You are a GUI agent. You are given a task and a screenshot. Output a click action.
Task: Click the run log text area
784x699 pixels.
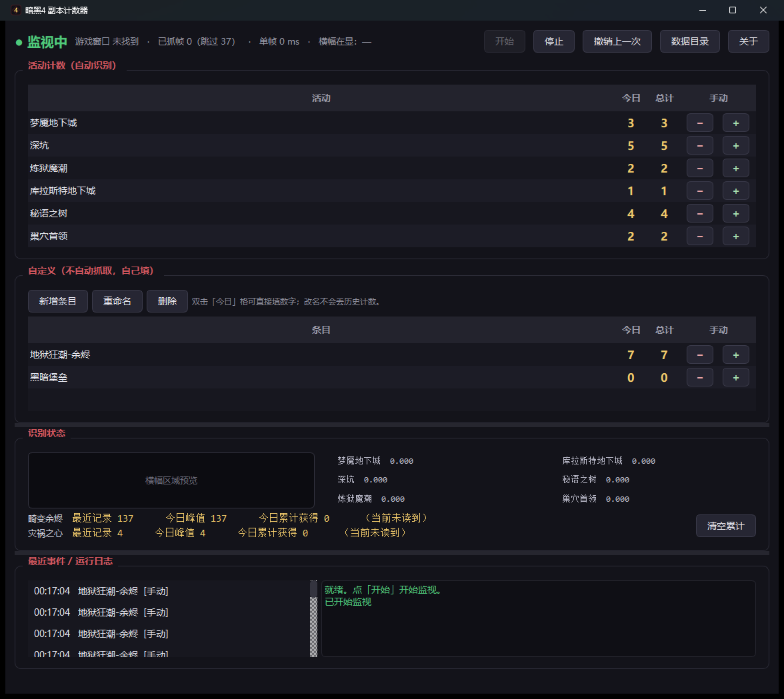coord(538,618)
